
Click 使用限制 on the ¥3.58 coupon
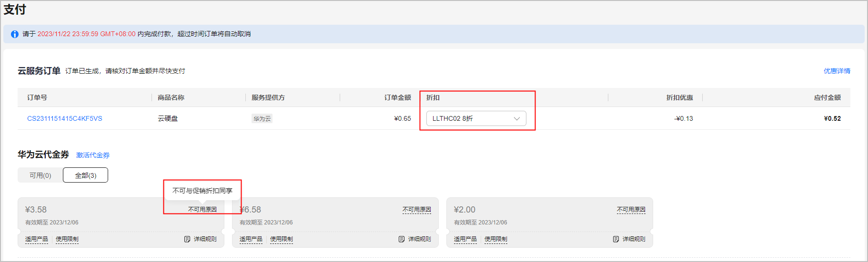[x=67, y=239]
